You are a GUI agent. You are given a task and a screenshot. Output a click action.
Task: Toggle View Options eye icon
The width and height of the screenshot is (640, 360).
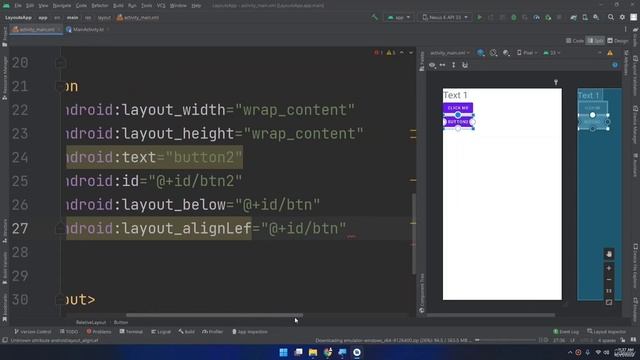pos(432,65)
